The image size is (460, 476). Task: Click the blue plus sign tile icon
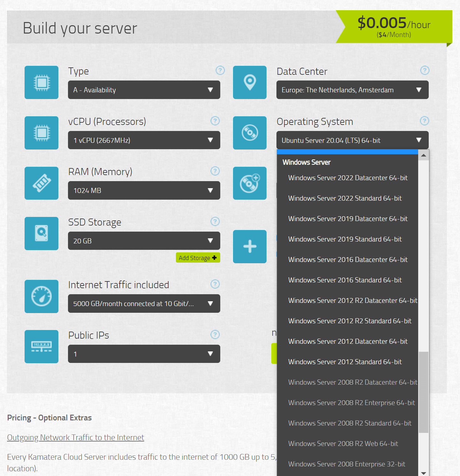(250, 247)
